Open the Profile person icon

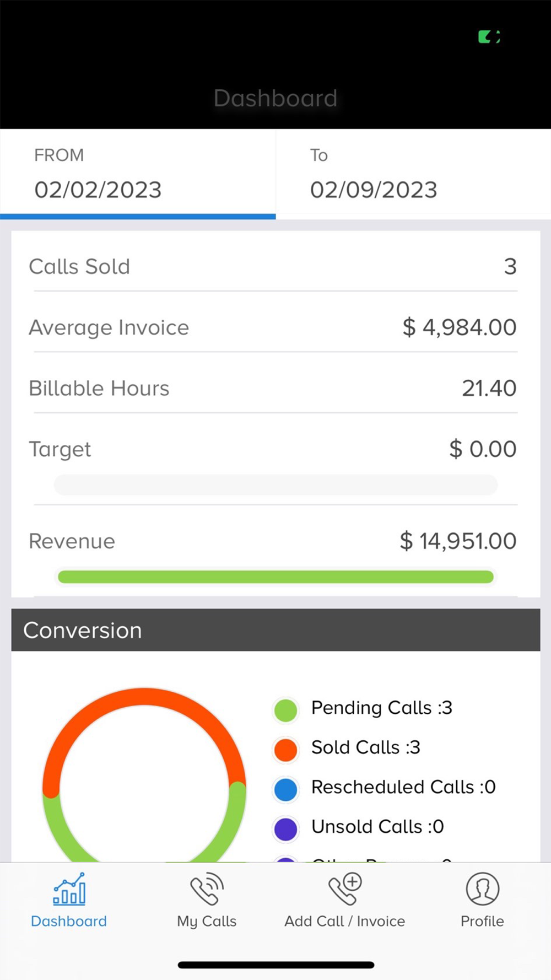(482, 889)
